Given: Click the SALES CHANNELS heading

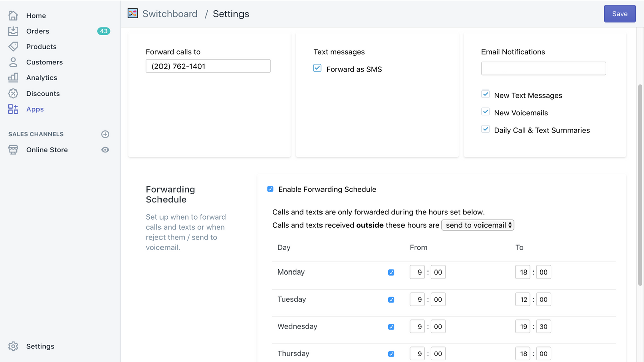Looking at the screenshot, I should click(36, 134).
